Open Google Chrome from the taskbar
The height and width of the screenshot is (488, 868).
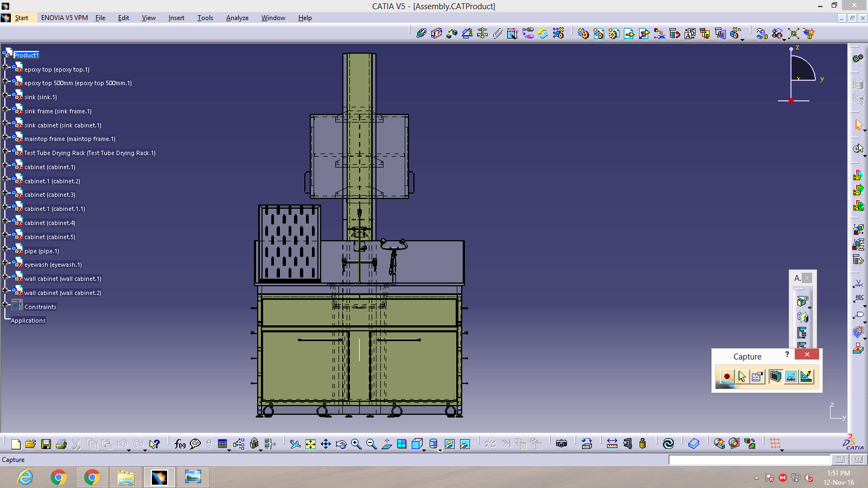[x=59, y=477]
